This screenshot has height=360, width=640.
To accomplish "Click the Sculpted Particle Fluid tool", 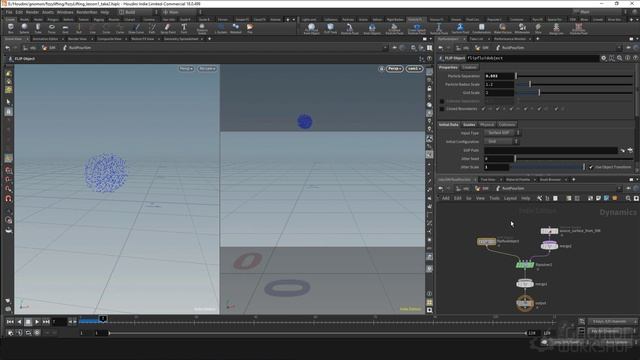I will pyautogui.click(x=394, y=28).
